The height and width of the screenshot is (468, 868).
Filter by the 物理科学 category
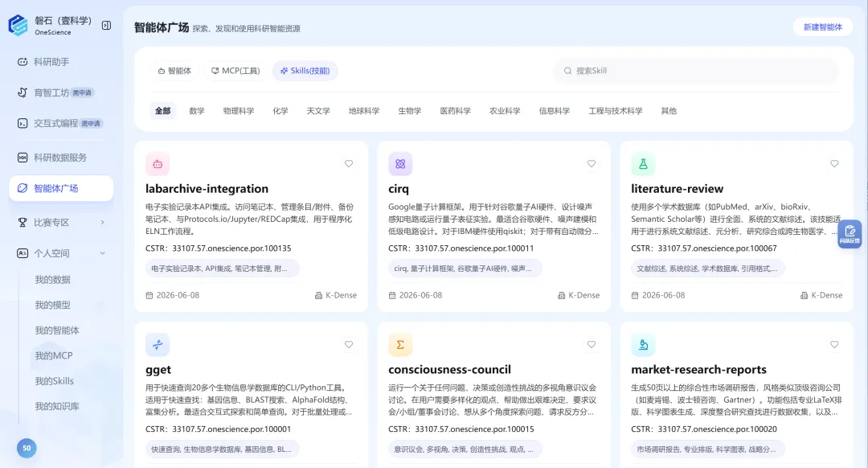click(x=239, y=111)
